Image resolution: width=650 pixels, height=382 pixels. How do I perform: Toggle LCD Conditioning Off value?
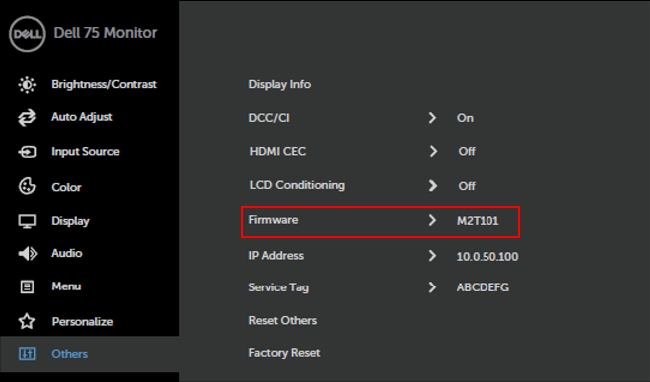tap(467, 186)
